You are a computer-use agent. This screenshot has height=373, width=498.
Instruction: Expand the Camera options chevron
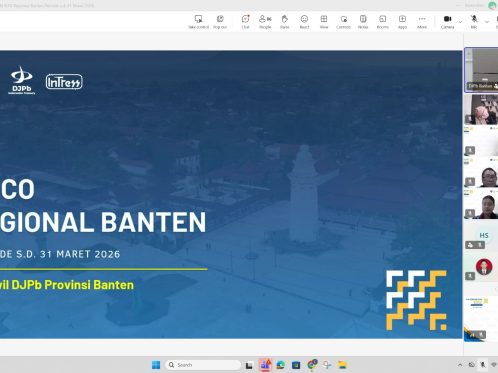click(x=460, y=22)
